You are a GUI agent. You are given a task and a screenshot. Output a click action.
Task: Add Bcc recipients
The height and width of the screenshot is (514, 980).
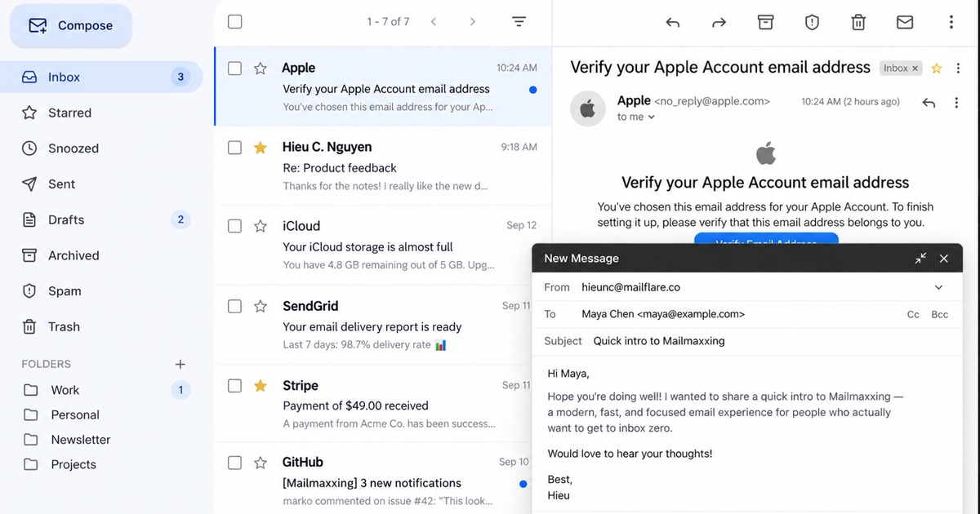tap(940, 314)
